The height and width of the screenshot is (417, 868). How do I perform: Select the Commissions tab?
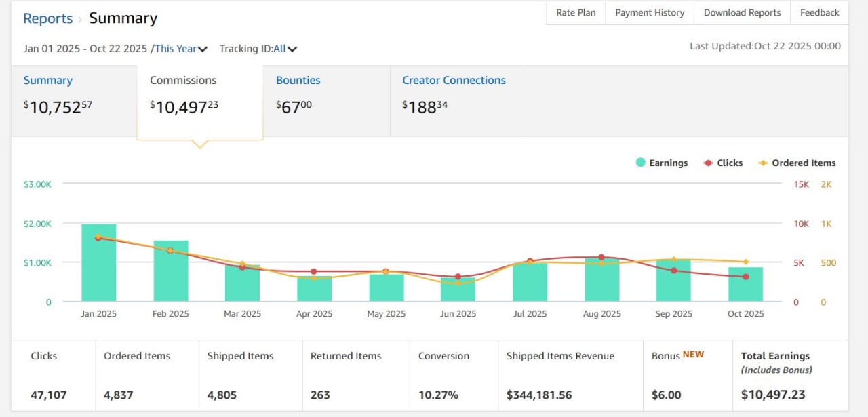(x=183, y=80)
